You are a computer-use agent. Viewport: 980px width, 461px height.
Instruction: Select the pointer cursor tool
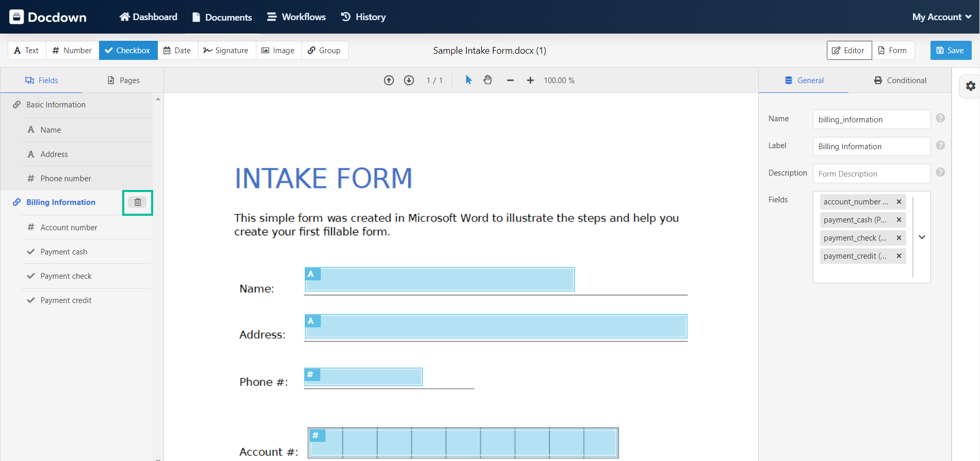coord(468,80)
